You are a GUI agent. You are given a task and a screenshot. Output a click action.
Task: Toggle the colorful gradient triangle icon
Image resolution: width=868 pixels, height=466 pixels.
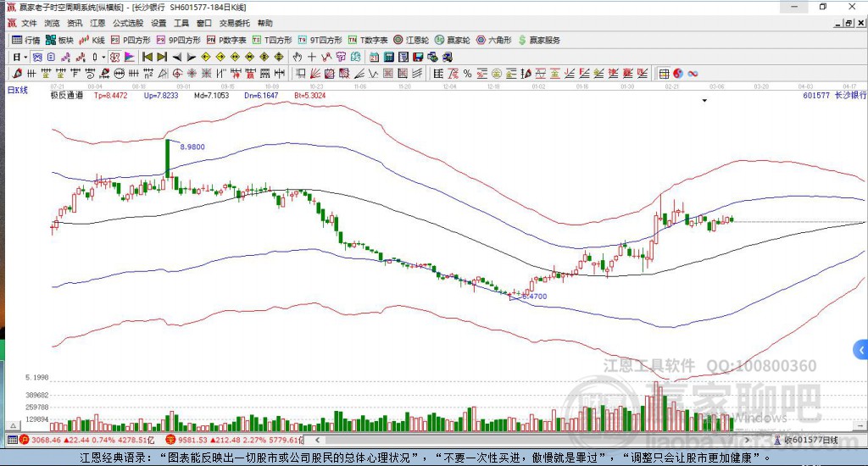tap(130, 57)
